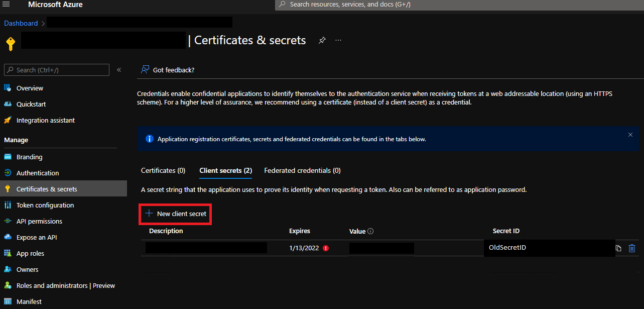
Task: Click the info icon in the banner
Action: click(x=149, y=139)
